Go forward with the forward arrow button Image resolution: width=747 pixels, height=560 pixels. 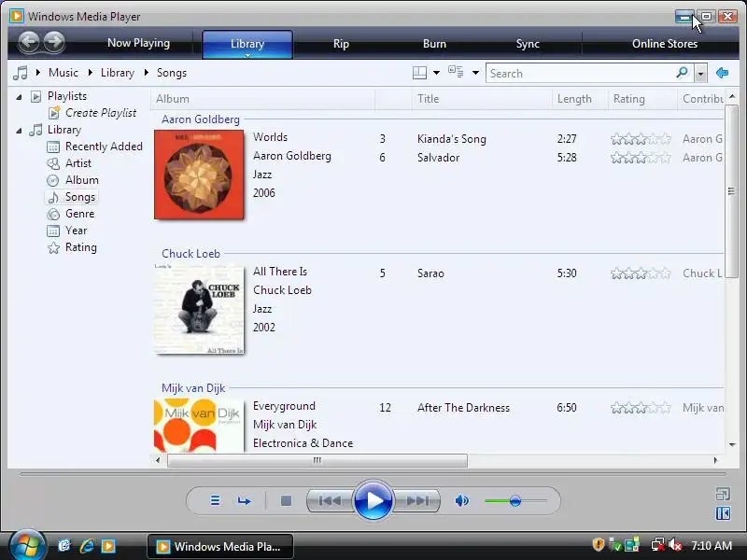(54, 42)
